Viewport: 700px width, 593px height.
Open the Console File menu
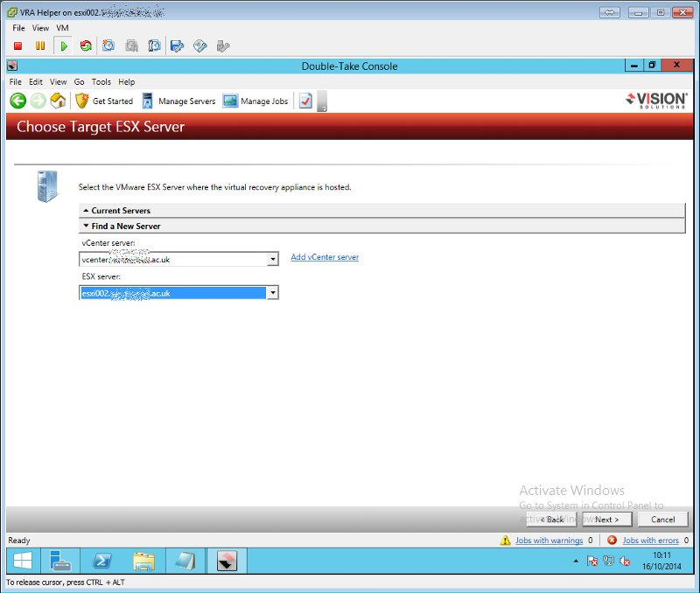coord(15,81)
